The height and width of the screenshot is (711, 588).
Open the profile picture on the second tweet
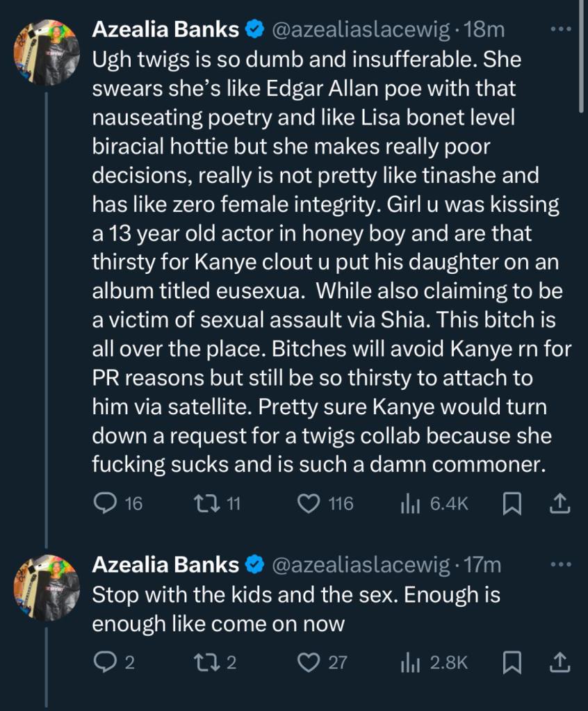point(47,587)
